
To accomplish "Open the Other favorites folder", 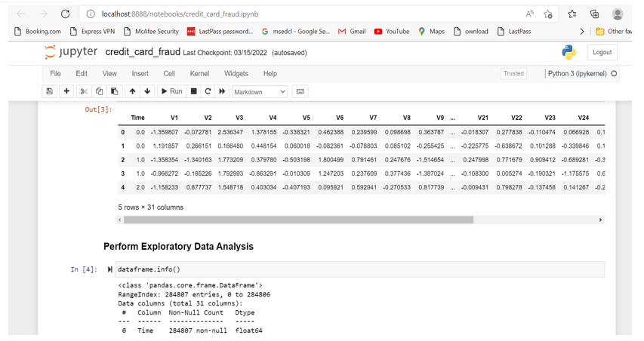I will pyautogui.click(x=614, y=31).
